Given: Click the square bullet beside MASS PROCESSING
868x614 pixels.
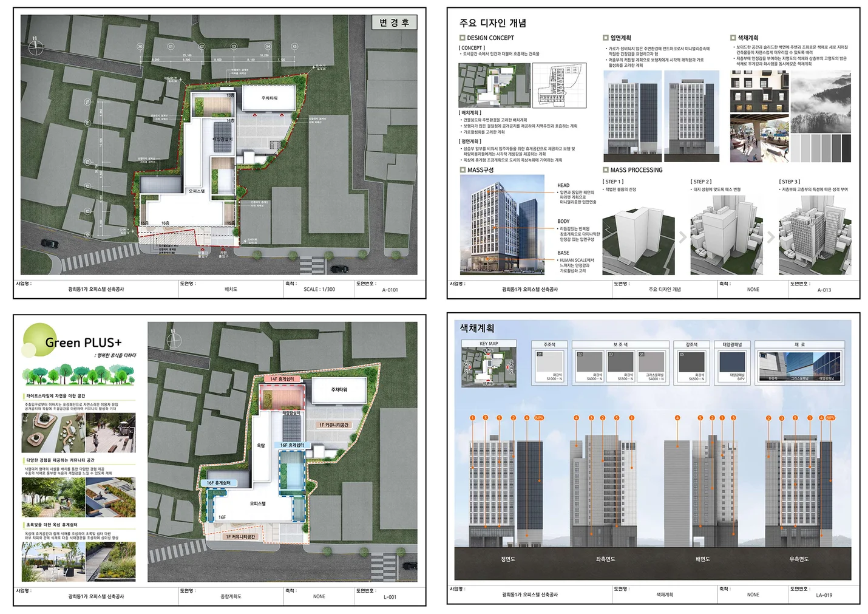Looking at the screenshot, I should coord(606,170).
